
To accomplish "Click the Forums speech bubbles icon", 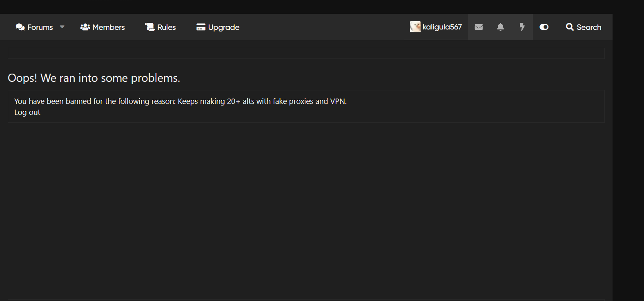I will pos(20,27).
